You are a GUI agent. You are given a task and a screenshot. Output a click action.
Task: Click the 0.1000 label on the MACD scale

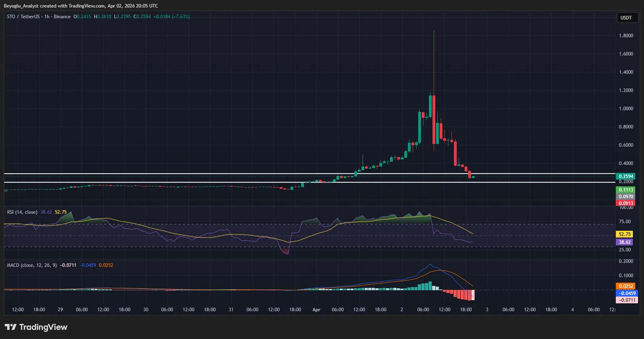pyautogui.click(x=626, y=276)
